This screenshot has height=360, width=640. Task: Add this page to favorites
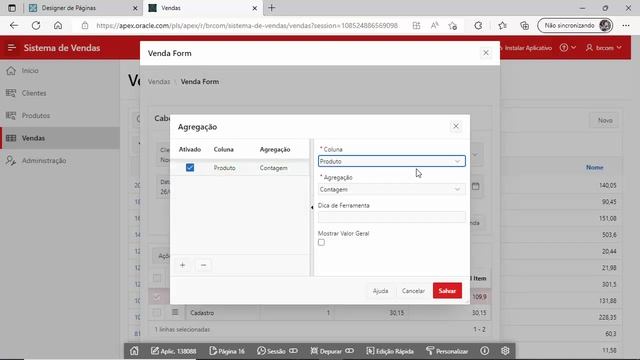coord(453,25)
